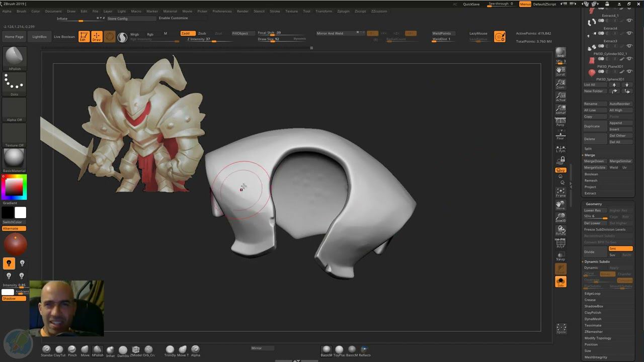Viewport: 644px width, 362px height.
Task: Click the Floor grid icon
Action: (x=560, y=135)
